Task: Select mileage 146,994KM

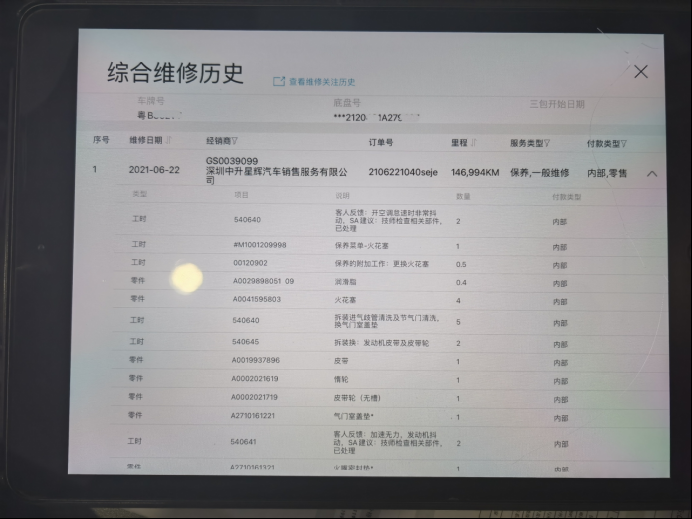Action: 475,173
